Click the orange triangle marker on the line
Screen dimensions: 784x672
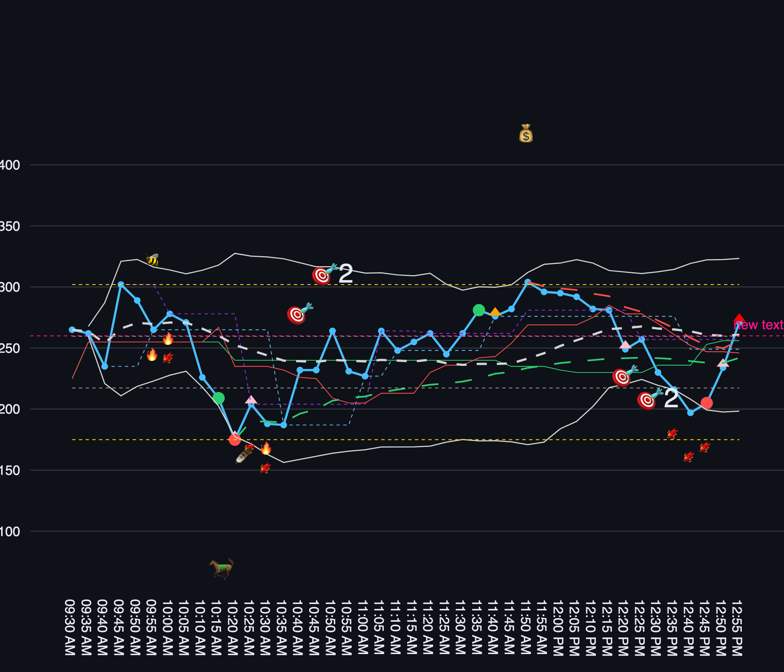pos(495,312)
